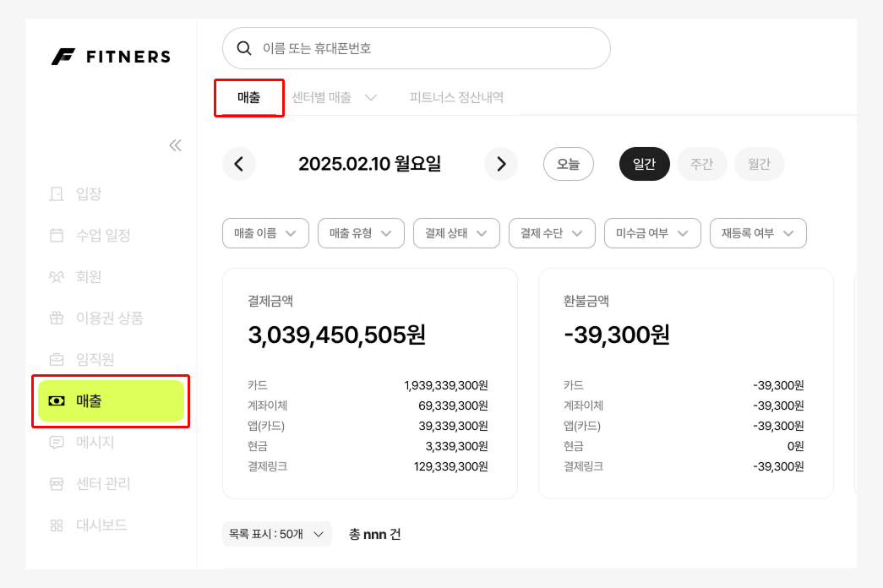Open 목록 표시 : 50개 dropdown
The width and height of the screenshot is (883, 588).
[277, 534]
